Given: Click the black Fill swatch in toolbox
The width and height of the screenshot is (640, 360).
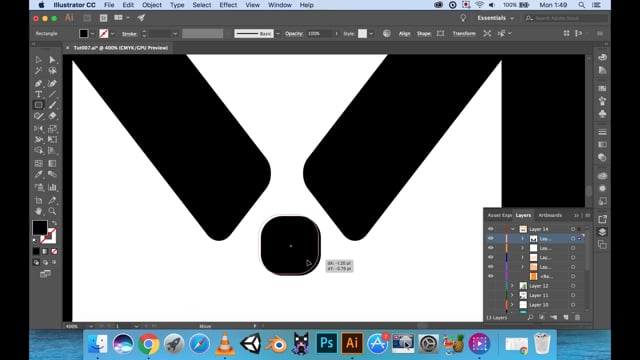Looking at the screenshot, I should click(40, 227).
